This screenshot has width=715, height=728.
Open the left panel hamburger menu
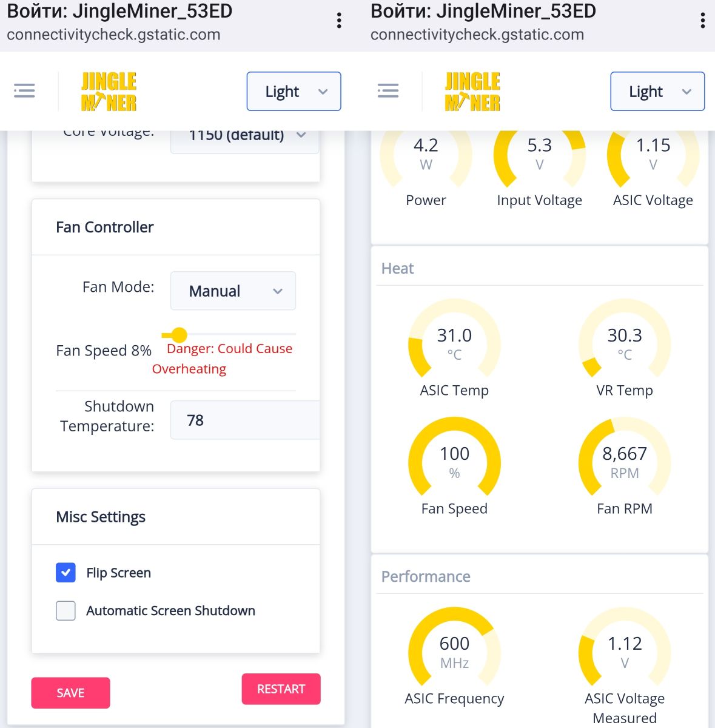[x=24, y=91]
